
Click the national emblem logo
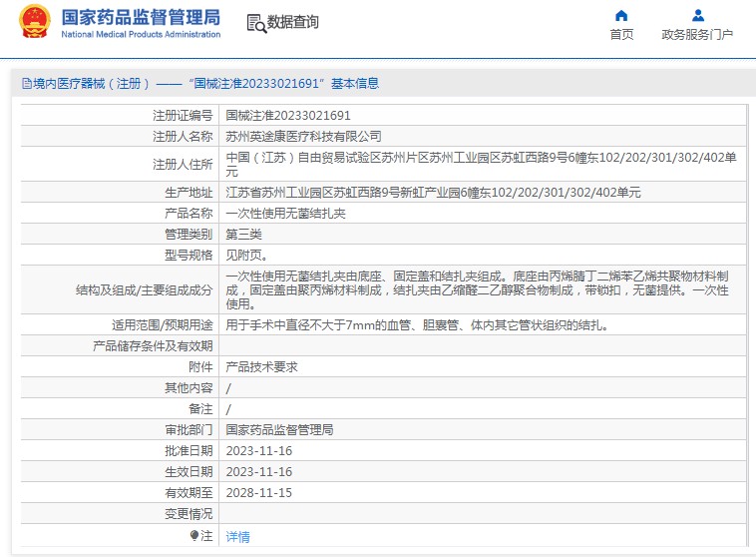pos(35,22)
